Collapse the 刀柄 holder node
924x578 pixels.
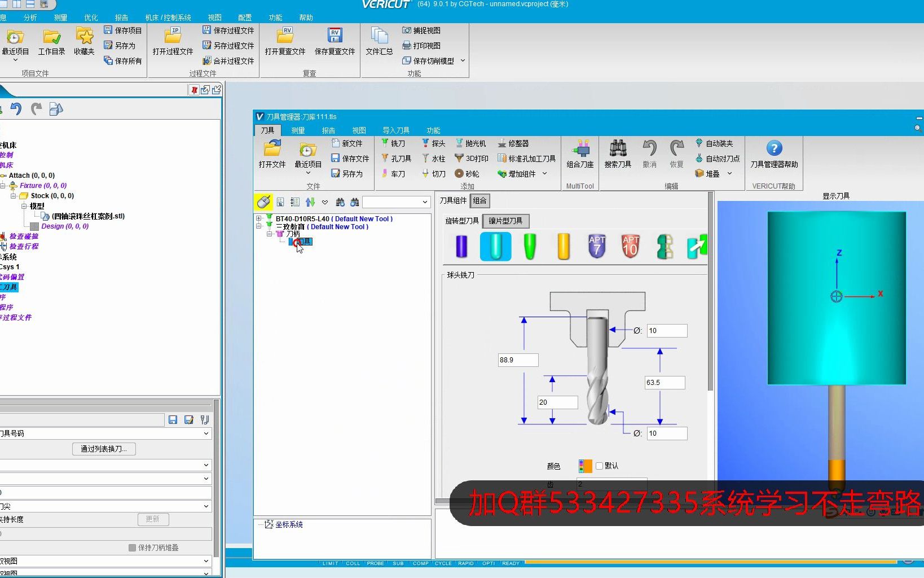coord(270,234)
